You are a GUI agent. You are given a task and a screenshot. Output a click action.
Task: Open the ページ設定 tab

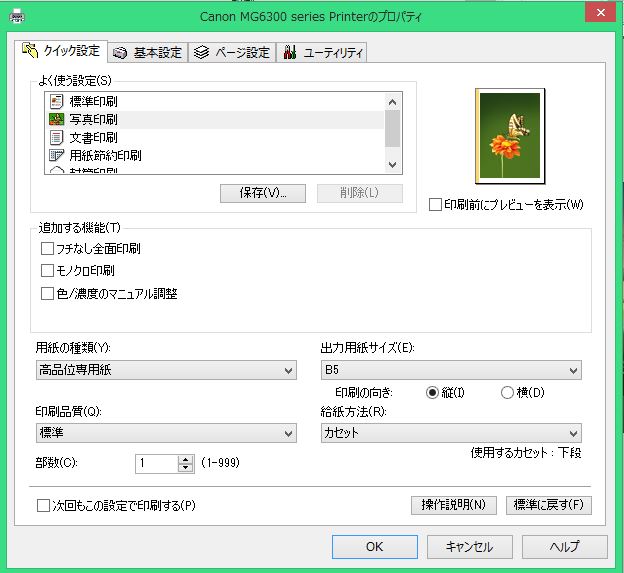(x=232, y=53)
